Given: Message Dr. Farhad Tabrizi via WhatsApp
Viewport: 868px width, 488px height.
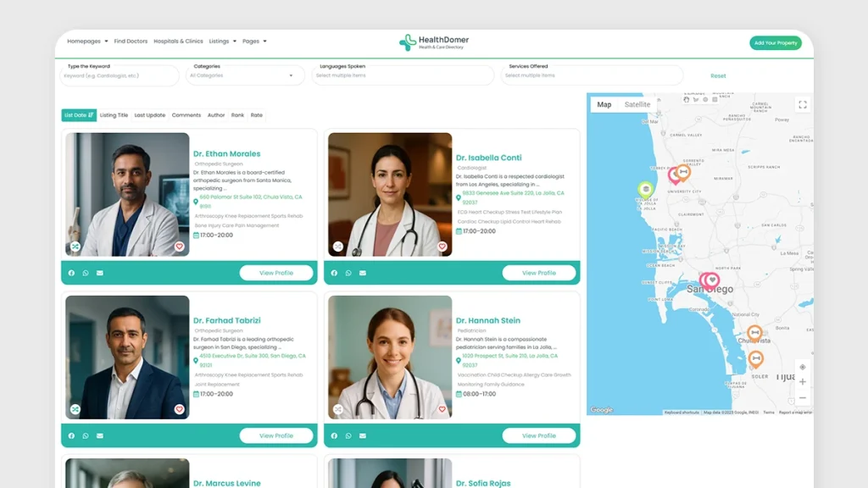Looking at the screenshot, I should [86, 436].
